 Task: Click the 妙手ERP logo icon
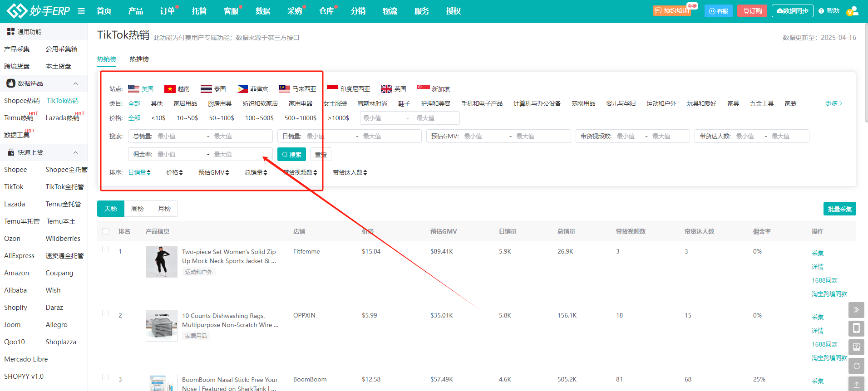click(17, 10)
